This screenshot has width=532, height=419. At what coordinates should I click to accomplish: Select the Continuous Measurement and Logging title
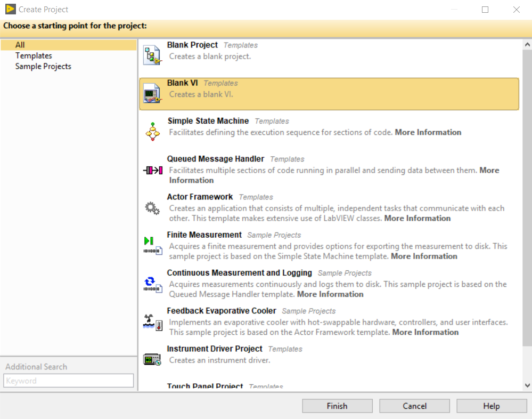(x=239, y=273)
